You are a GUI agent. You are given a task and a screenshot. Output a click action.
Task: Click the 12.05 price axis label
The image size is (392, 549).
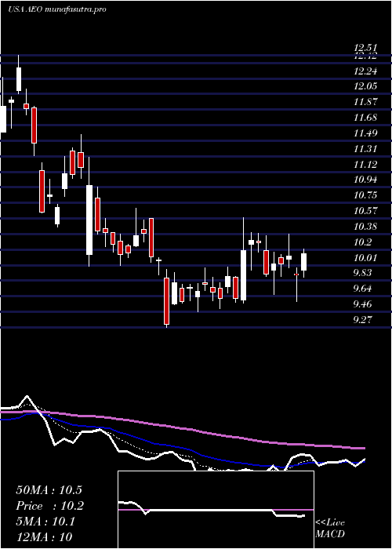(x=365, y=86)
